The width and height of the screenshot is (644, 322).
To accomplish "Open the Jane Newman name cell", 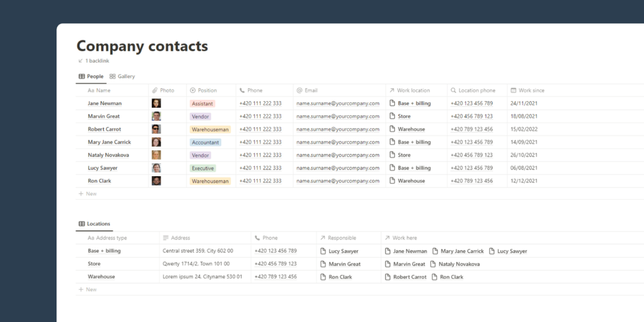I will coord(104,103).
